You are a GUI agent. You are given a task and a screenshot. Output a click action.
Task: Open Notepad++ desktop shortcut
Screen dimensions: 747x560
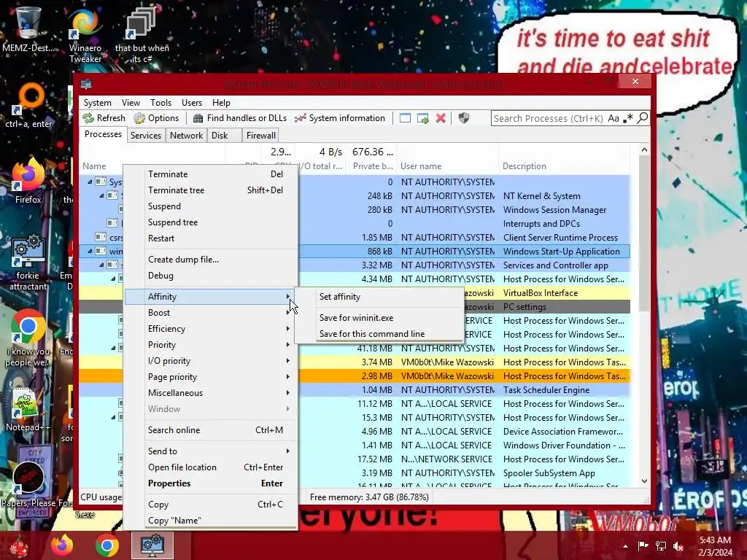click(x=27, y=410)
